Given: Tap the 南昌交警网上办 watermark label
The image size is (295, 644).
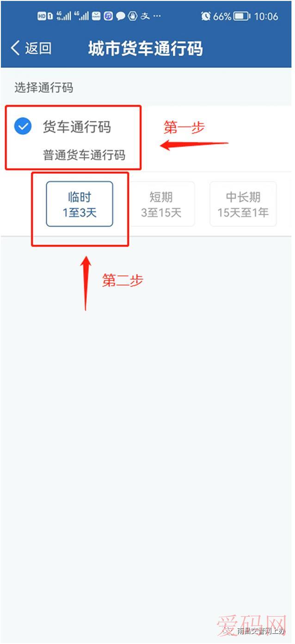Looking at the screenshot, I should tap(260, 631).
